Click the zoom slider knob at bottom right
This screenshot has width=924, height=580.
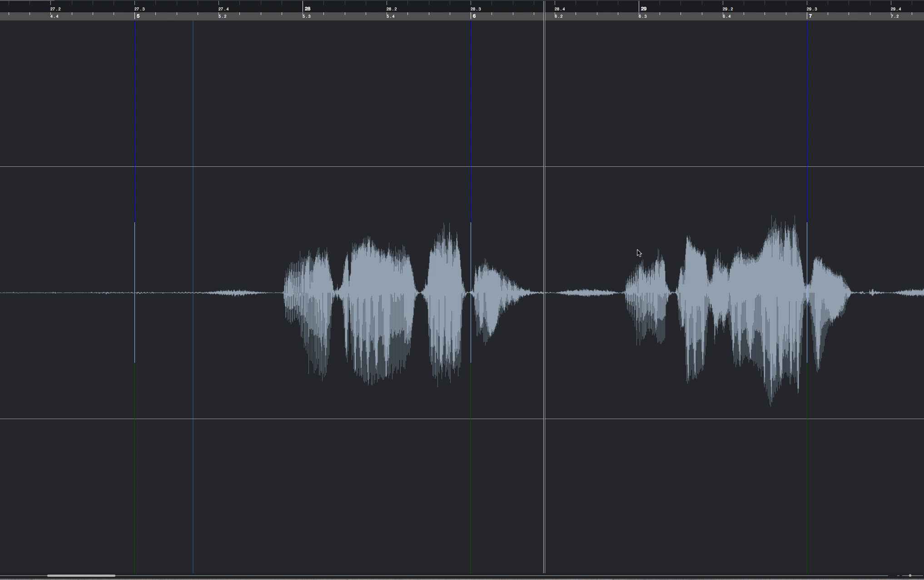(910, 575)
